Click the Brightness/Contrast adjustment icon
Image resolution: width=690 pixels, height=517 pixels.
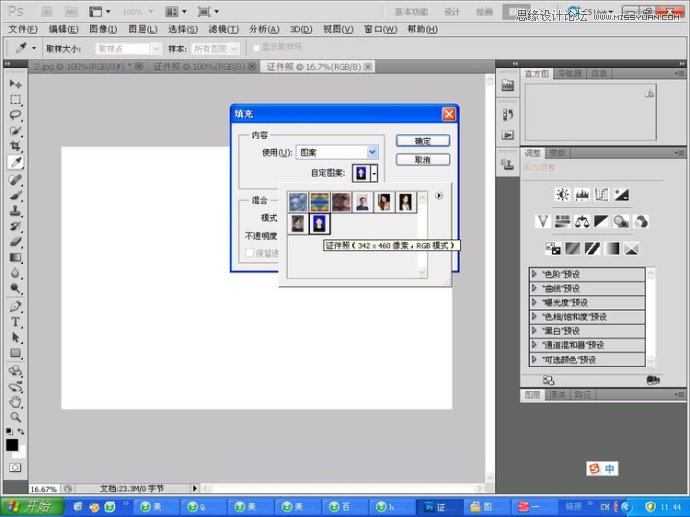[x=562, y=195]
